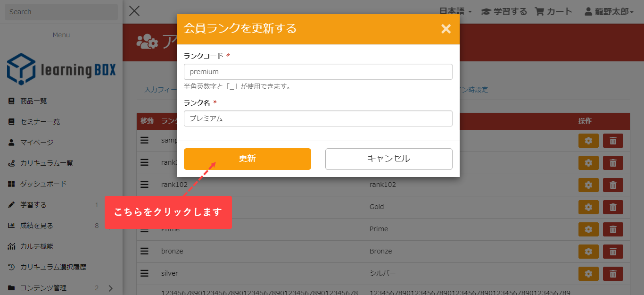This screenshot has width=644, height=295.
Task: Close the 会員ランク dialog with X
Action: [446, 29]
